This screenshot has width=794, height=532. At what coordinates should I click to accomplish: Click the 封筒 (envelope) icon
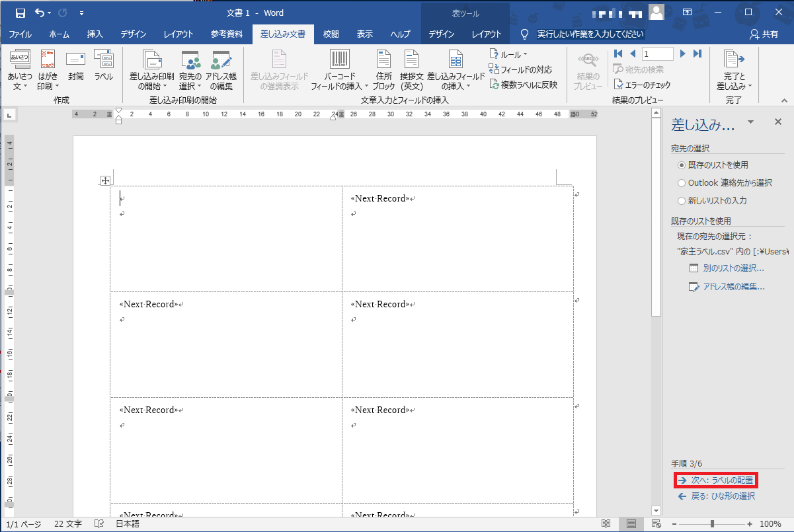tap(76, 67)
